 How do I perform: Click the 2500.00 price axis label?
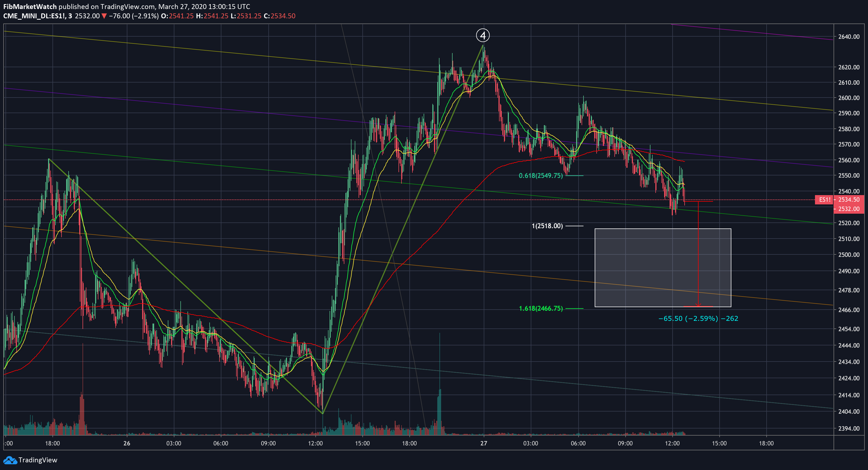tap(849, 255)
